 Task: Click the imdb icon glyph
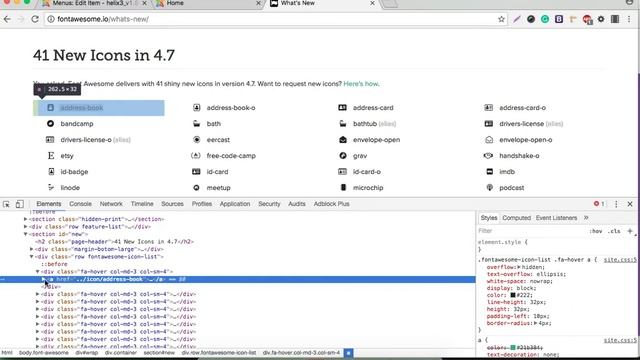[x=489, y=172]
